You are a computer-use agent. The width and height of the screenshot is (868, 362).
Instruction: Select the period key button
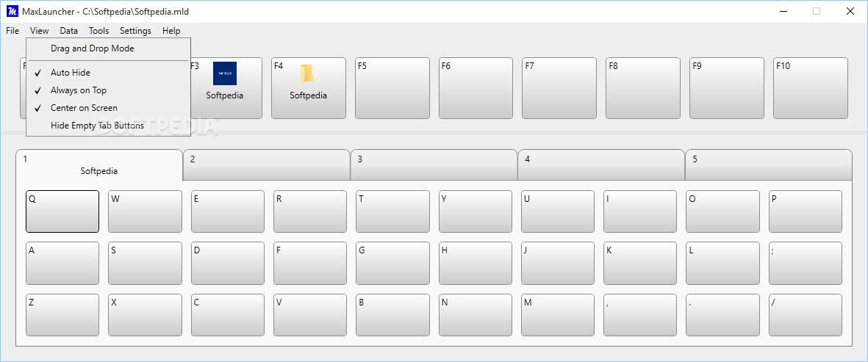723,315
